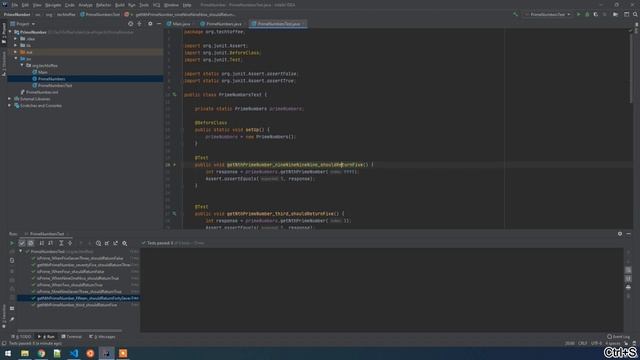
Task: Collapse all in Project panel header
Action: pos(140,24)
